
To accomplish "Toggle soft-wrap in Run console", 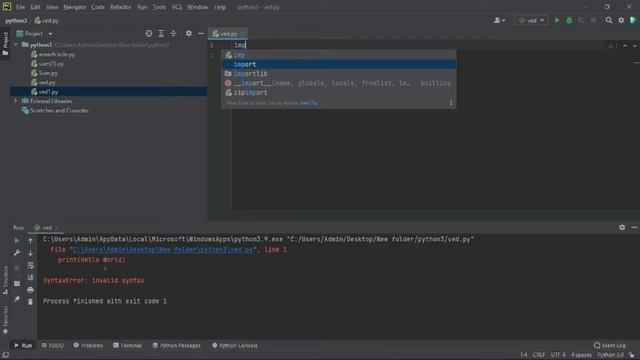I will coord(30,265).
